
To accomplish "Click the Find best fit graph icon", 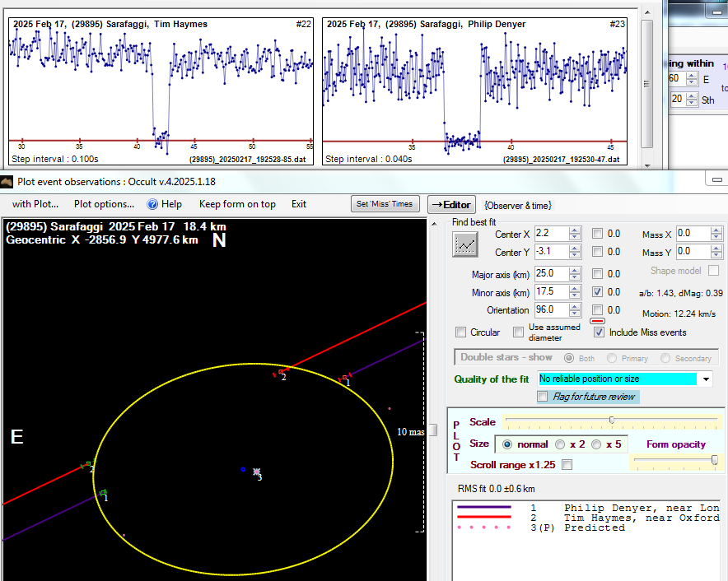I will click(x=466, y=244).
